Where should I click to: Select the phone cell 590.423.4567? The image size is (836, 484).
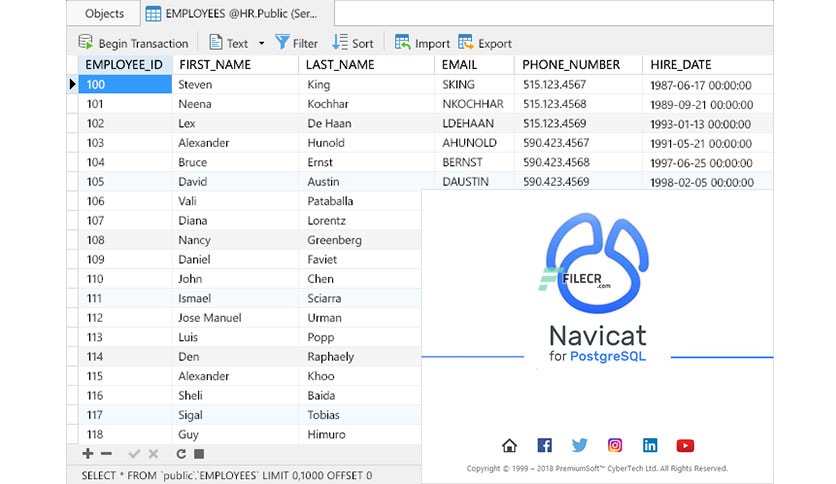click(x=578, y=143)
